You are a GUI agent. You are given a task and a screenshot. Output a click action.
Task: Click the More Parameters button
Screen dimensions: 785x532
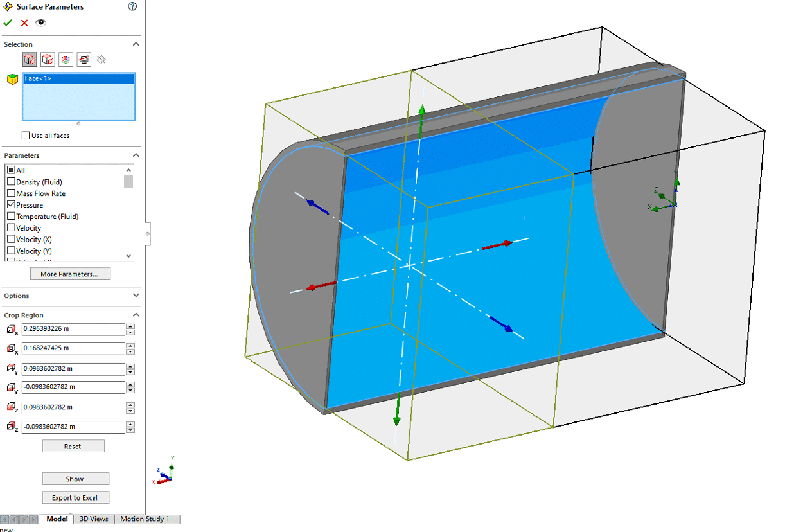(x=70, y=274)
